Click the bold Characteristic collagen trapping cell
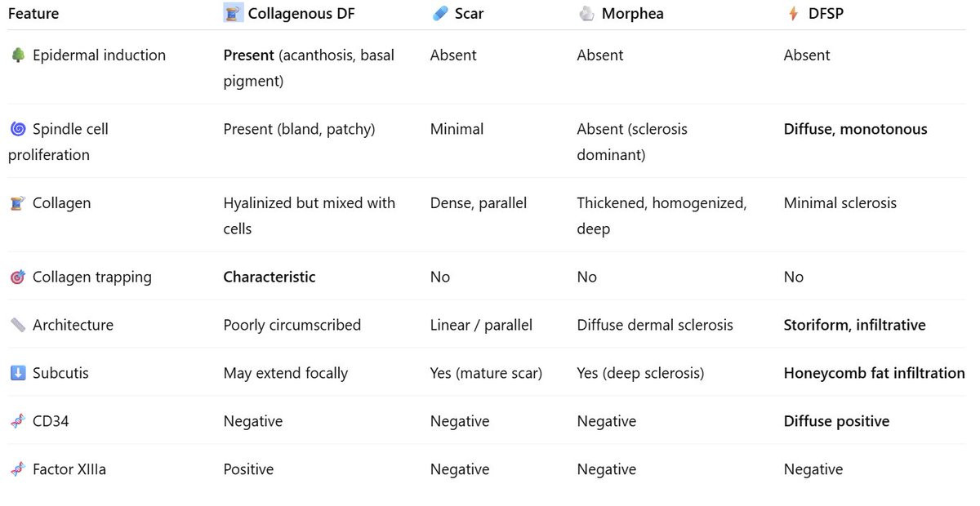The width and height of the screenshot is (980, 506). [269, 277]
